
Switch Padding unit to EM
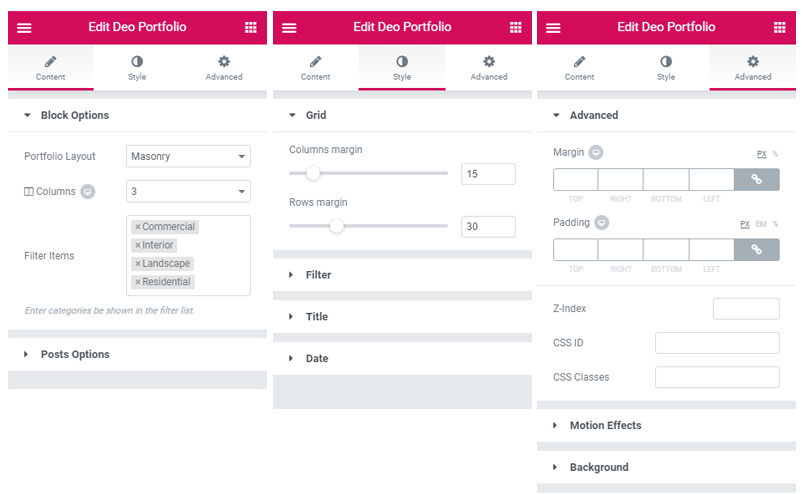click(x=761, y=224)
